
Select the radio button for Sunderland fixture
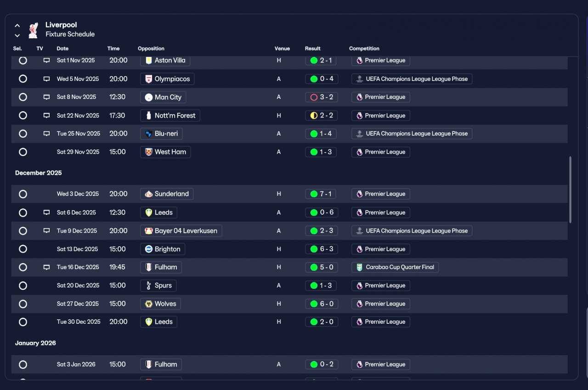pyautogui.click(x=23, y=194)
